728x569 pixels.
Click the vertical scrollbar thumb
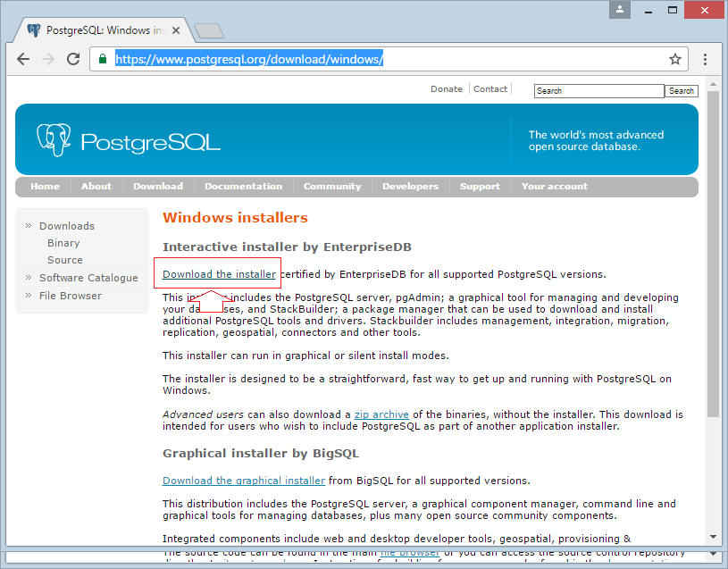coord(713,254)
